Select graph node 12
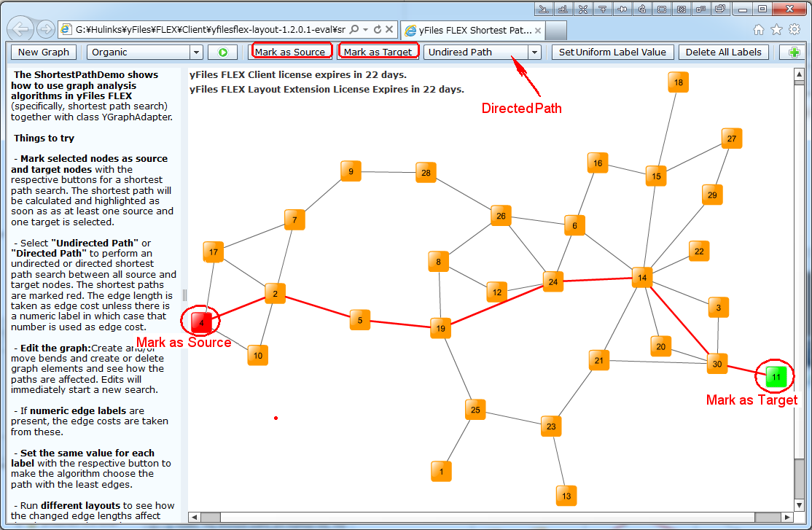The image size is (812, 530). (497, 292)
